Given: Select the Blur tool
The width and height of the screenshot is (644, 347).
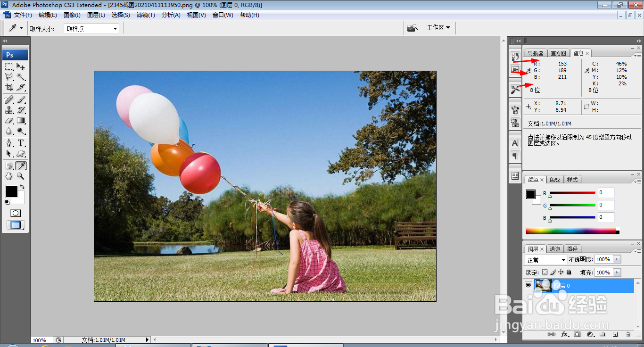Looking at the screenshot, I should [9, 131].
